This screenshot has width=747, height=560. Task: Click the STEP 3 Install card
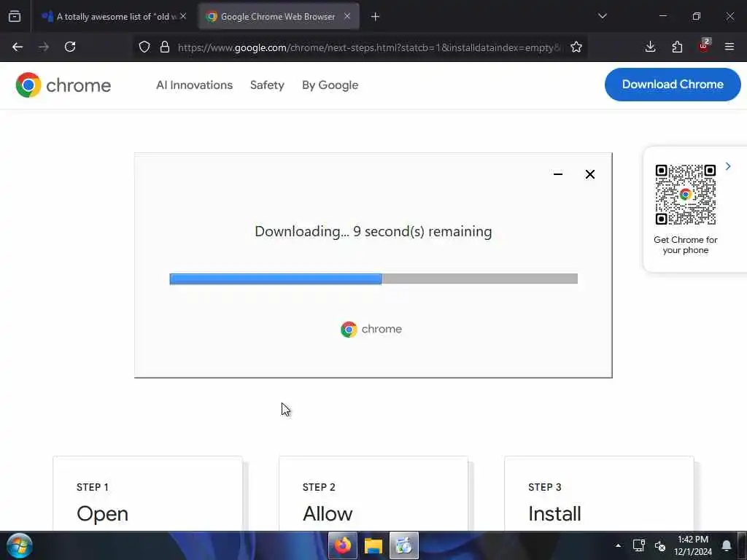click(600, 494)
